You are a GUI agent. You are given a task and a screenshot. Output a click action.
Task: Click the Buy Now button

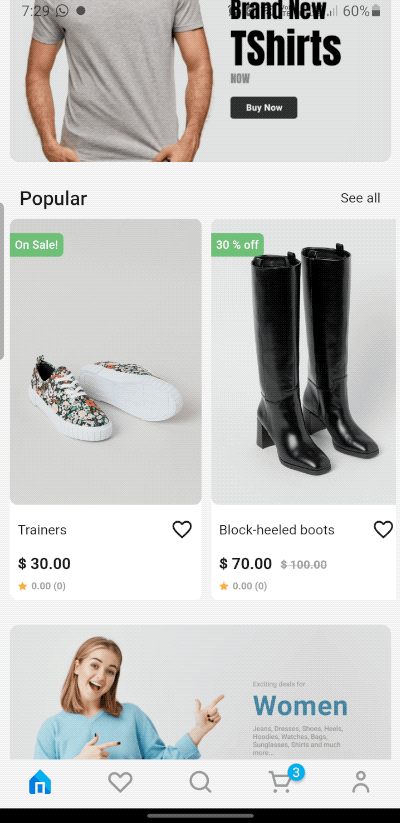pyautogui.click(x=264, y=108)
